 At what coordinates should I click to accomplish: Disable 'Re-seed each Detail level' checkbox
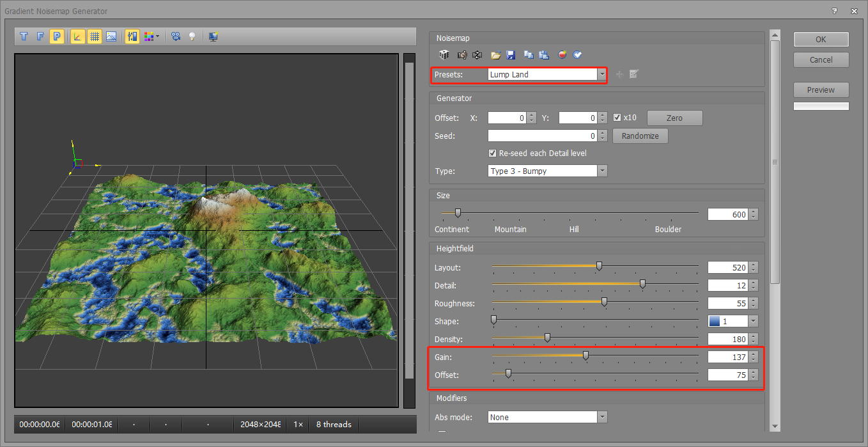pos(492,153)
